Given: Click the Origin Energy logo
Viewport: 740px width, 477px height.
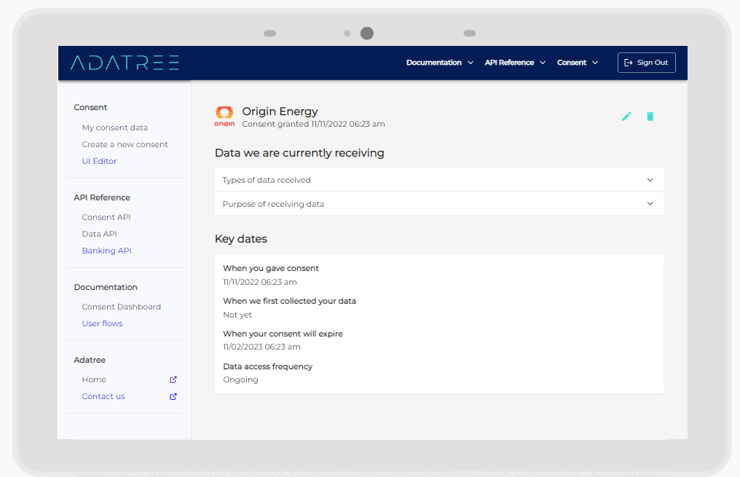Looking at the screenshot, I should tap(224, 116).
